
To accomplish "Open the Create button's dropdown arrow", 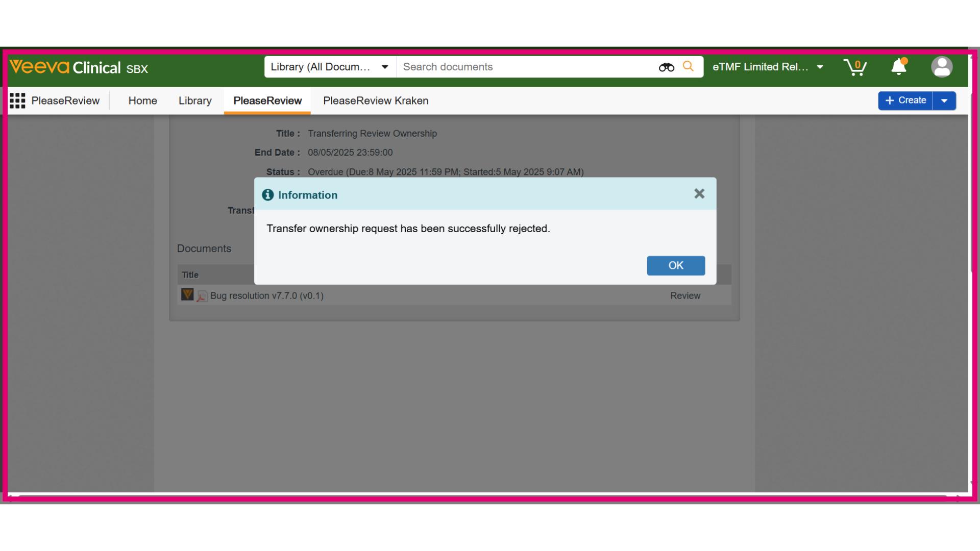I will [944, 101].
